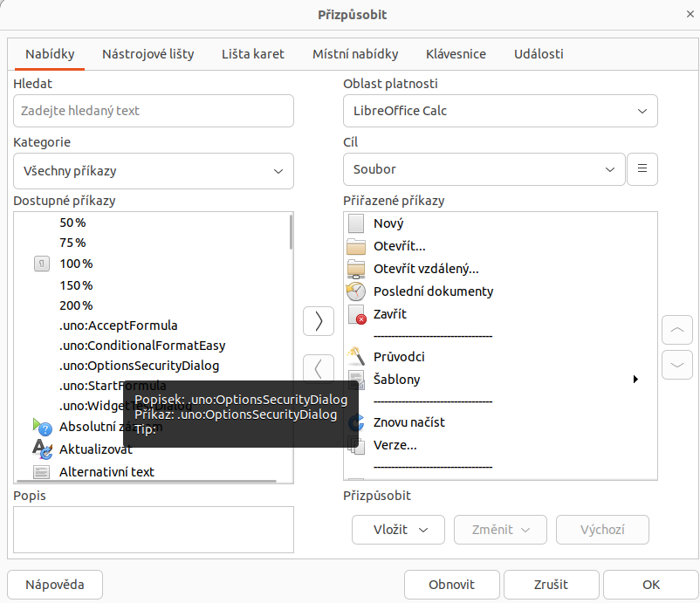Image resolution: width=700 pixels, height=603 pixels.
Task: Select the Verze... assigned command
Action: (x=395, y=445)
